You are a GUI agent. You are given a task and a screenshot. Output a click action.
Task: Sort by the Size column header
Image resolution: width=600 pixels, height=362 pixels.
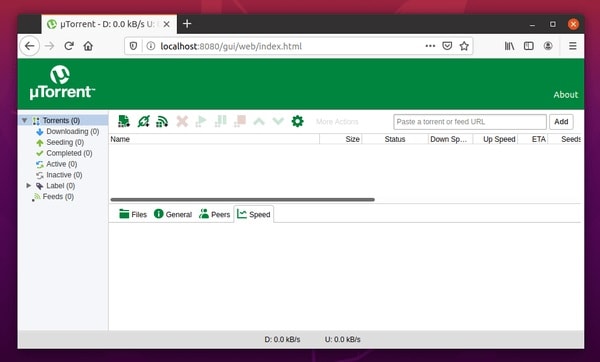[x=341, y=139]
